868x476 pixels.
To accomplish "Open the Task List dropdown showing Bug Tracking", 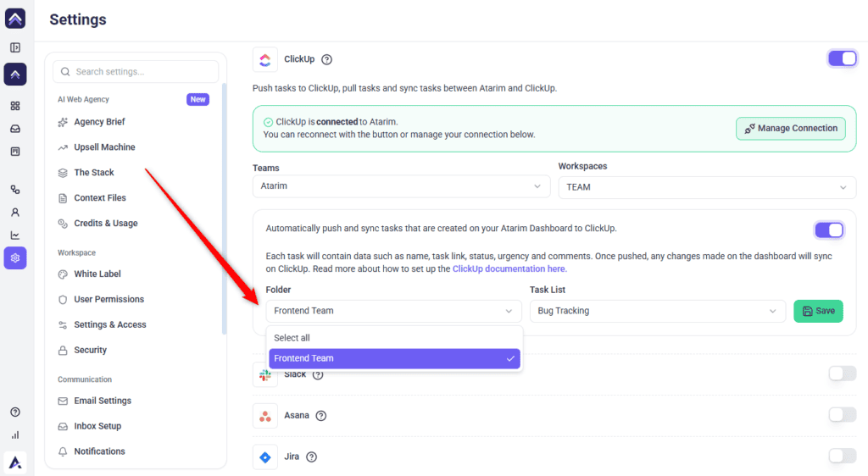I will (658, 311).
